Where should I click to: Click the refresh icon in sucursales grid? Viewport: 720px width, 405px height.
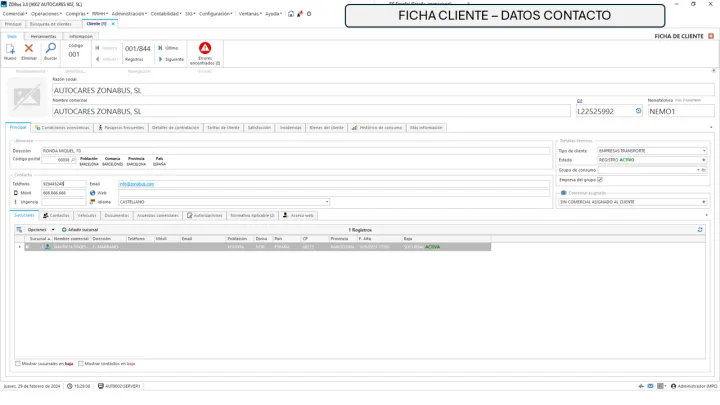pos(700,229)
